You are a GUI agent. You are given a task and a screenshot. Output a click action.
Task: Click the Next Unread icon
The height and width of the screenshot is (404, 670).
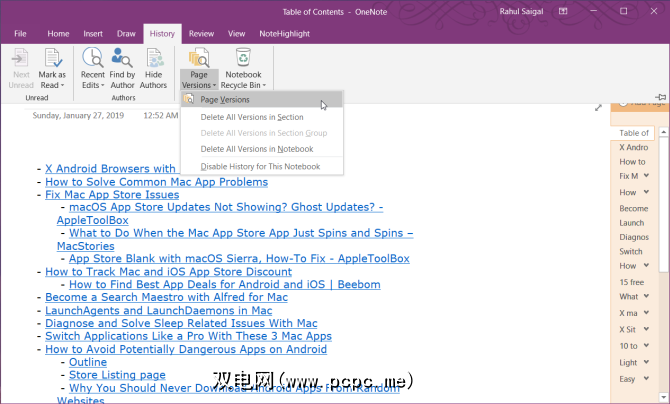point(20,58)
